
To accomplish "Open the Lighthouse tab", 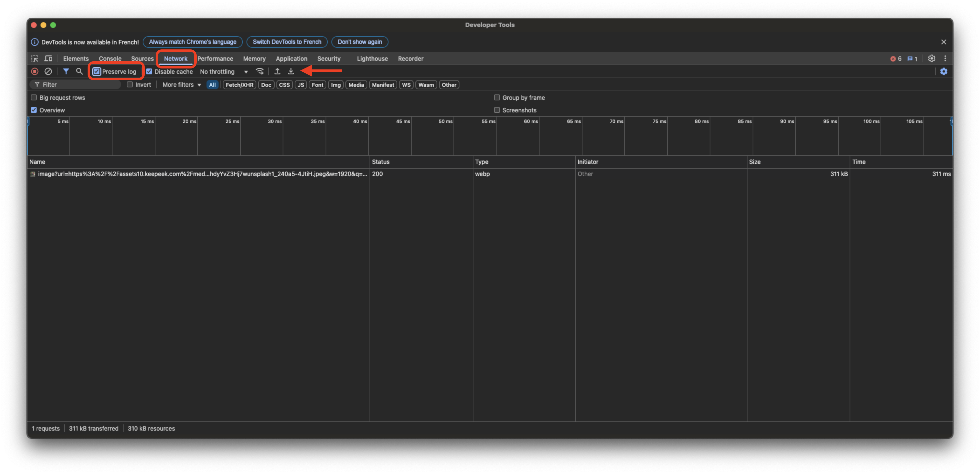I will (372, 59).
